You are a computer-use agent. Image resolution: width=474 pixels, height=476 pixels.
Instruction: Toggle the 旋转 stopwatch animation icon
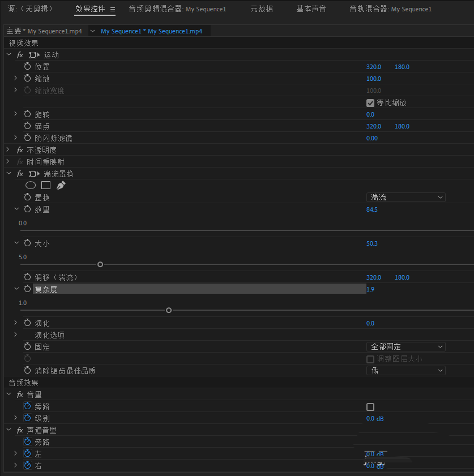click(x=28, y=114)
